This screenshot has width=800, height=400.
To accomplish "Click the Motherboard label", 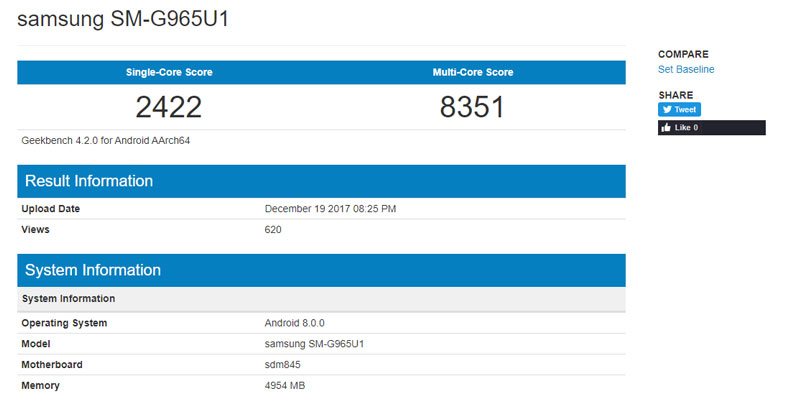I will point(52,365).
